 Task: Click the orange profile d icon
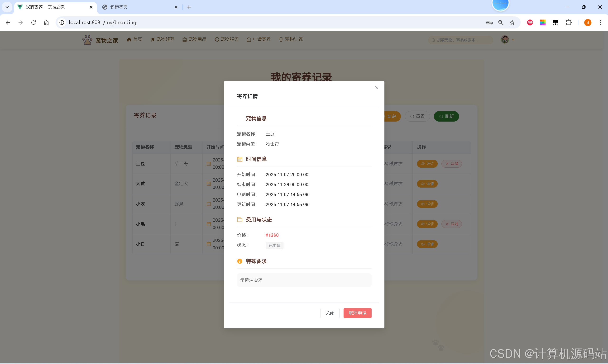coord(588,23)
